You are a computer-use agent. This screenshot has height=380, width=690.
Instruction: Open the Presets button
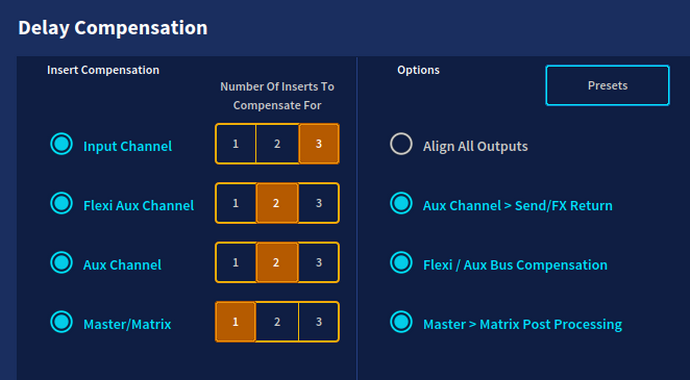click(x=607, y=85)
